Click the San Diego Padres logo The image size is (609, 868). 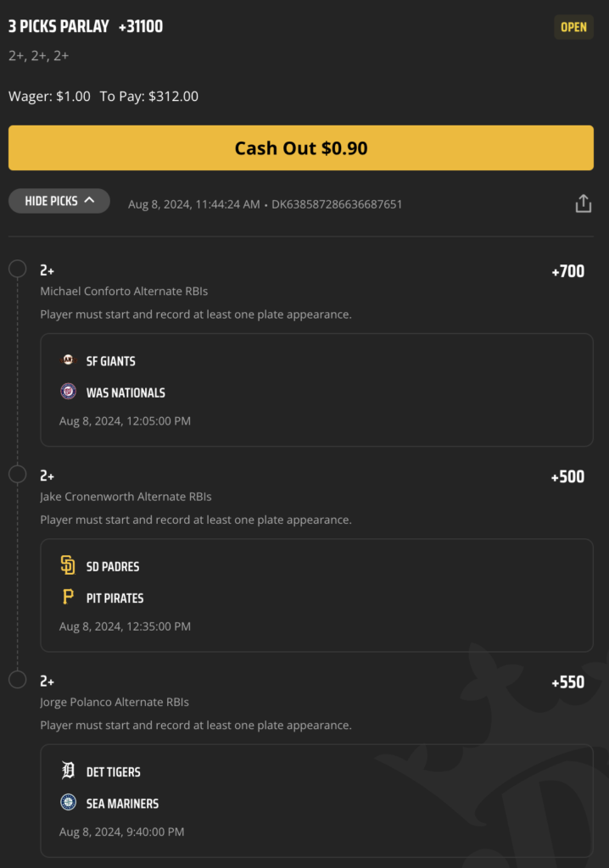[x=68, y=565]
